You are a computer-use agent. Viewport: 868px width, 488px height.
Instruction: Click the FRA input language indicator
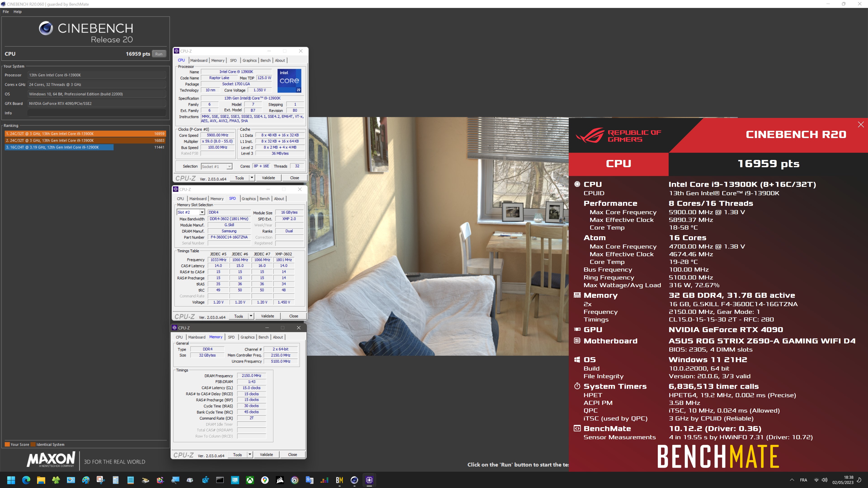pos(804,480)
